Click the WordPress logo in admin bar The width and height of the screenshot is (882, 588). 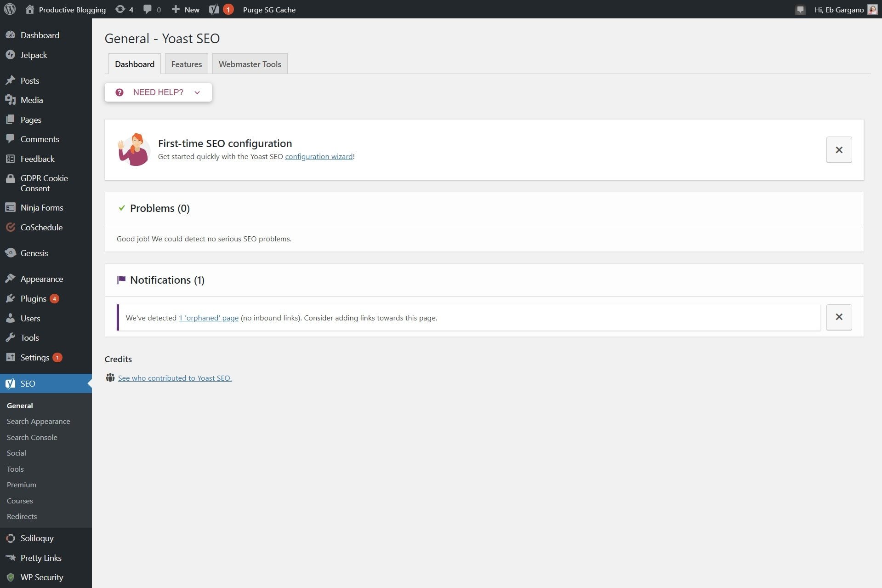(x=10, y=9)
